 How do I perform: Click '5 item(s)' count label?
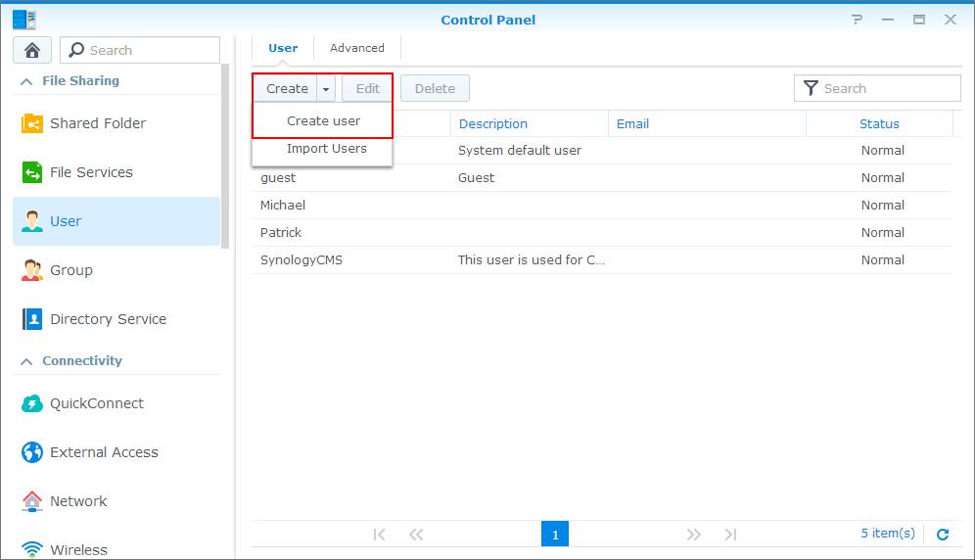[x=888, y=534]
